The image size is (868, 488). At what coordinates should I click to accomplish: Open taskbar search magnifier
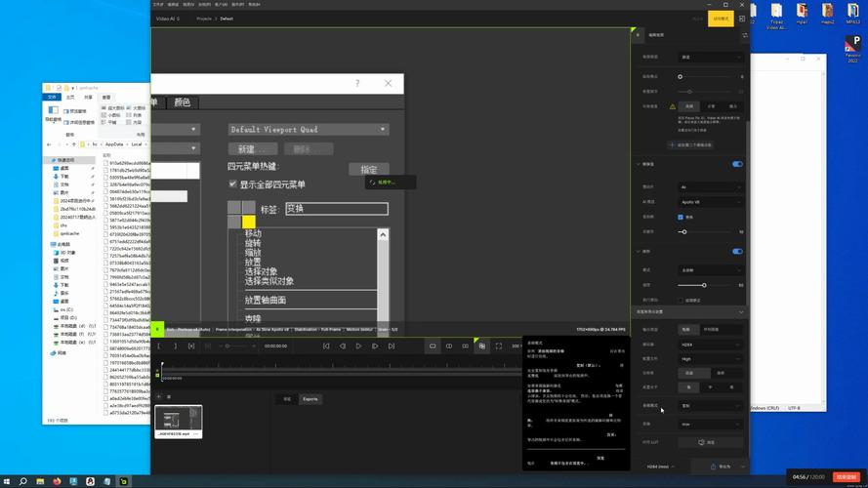(22, 481)
